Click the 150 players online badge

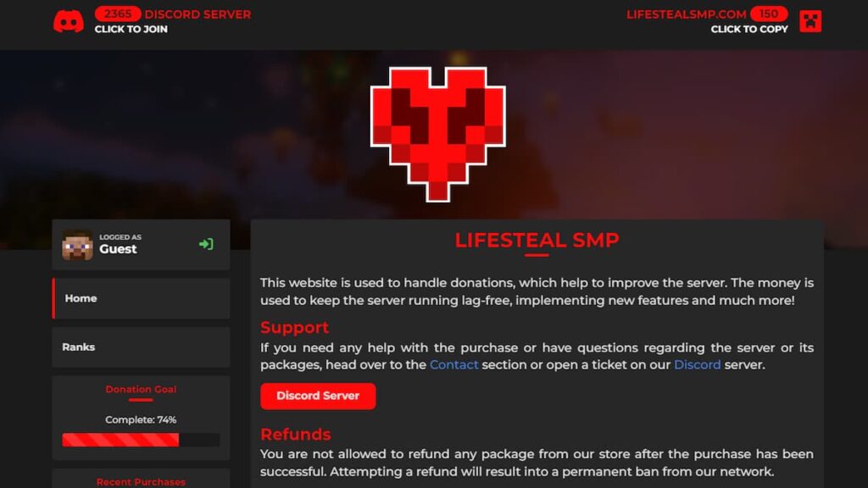pyautogui.click(x=769, y=14)
